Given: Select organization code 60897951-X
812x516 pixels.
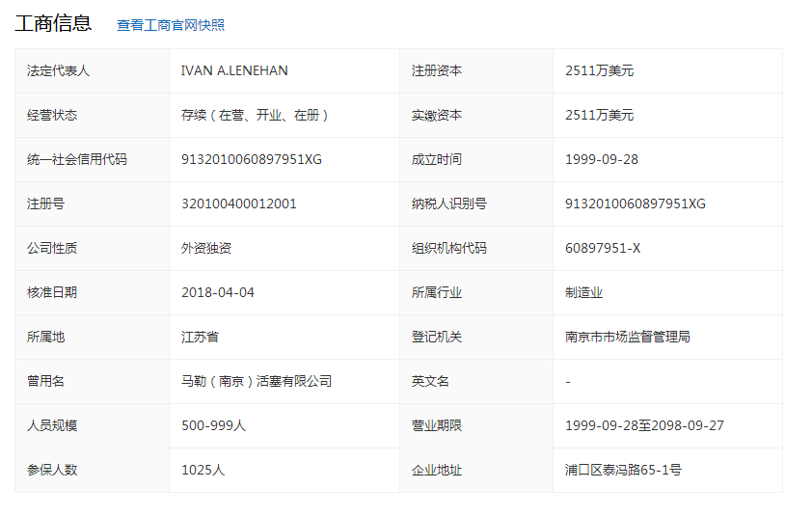Looking at the screenshot, I should pos(603,248).
